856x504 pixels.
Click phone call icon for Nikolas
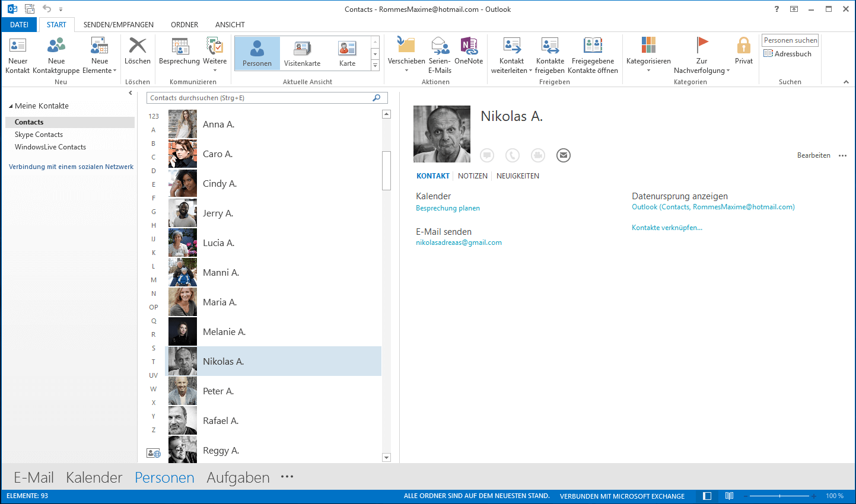[513, 155]
